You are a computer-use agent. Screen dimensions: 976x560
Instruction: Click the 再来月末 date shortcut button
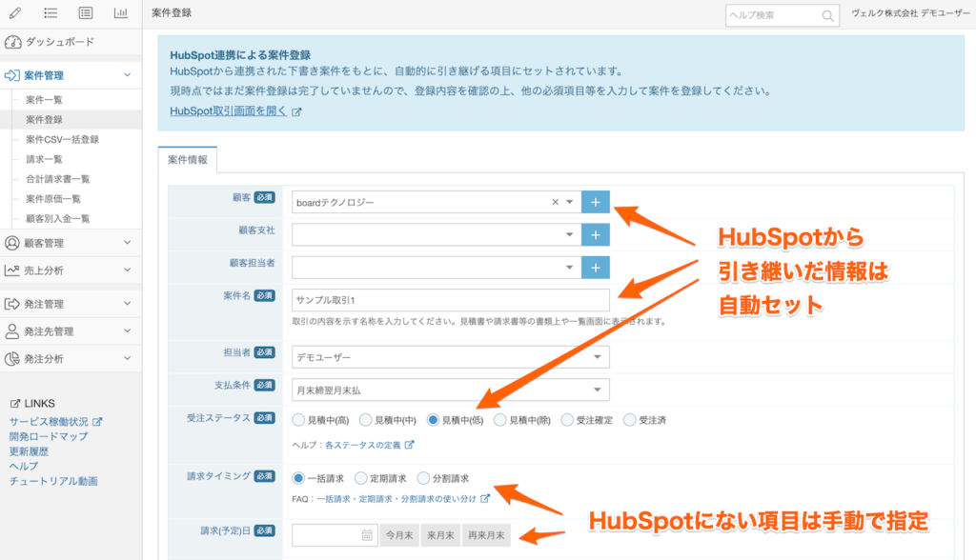[486, 535]
